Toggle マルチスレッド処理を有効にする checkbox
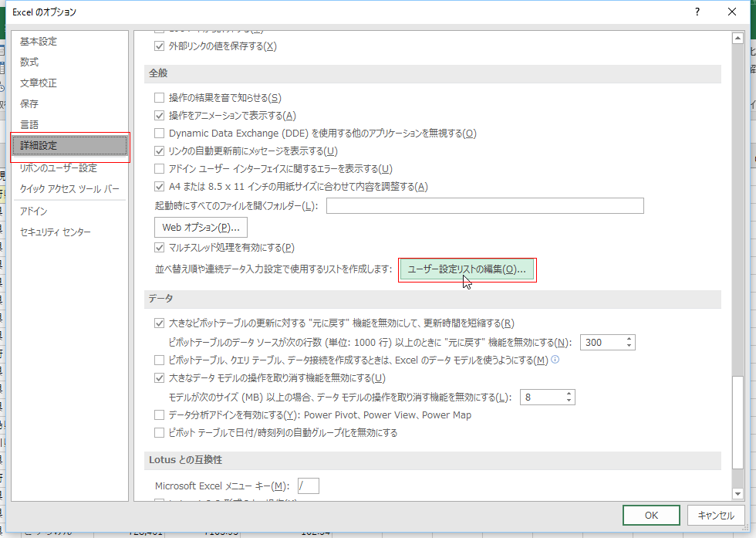 pos(159,248)
